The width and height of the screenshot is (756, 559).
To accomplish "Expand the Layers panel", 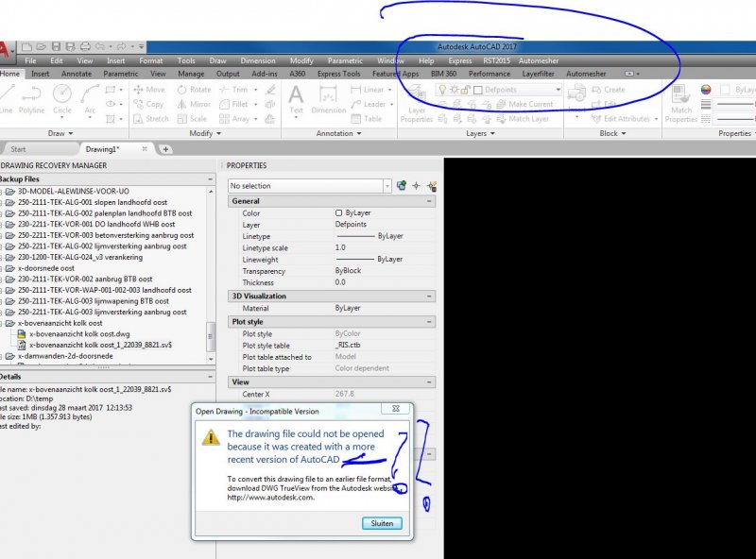I will pos(480,133).
